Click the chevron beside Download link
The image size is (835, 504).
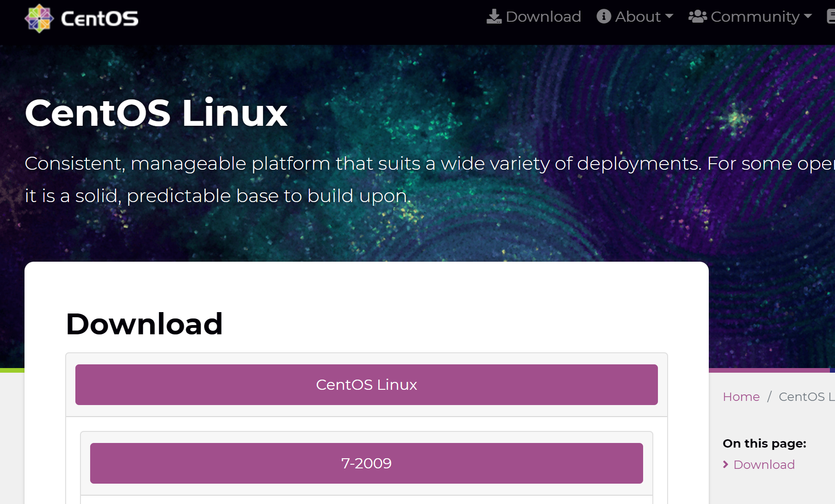click(725, 464)
